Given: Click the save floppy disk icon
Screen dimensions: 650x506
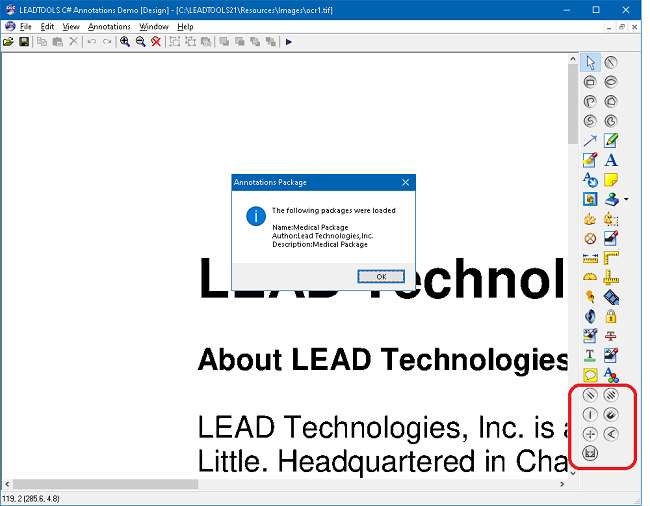Looking at the screenshot, I should point(24,41).
